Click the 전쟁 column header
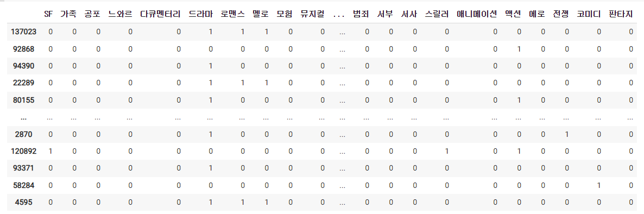 pyautogui.click(x=561, y=14)
